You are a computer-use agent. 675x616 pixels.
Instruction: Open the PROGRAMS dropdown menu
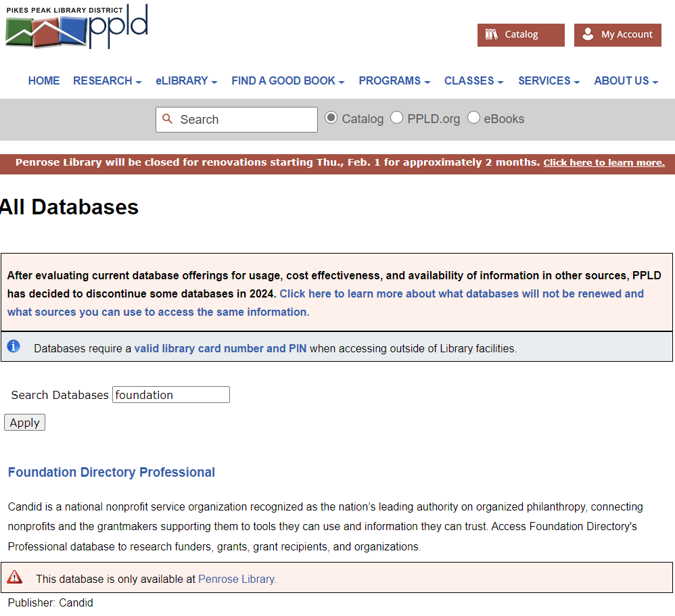[x=394, y=80]
